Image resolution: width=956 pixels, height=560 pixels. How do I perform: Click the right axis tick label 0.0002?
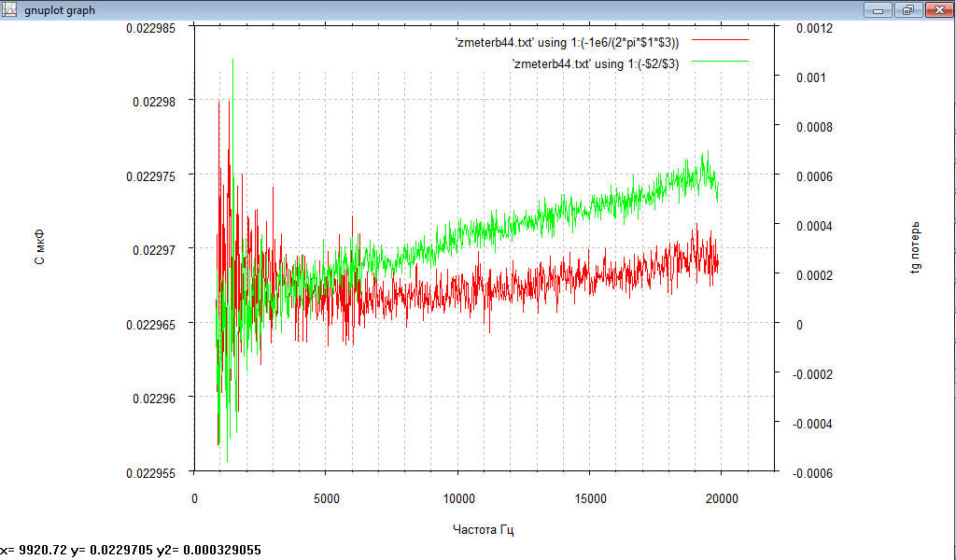(x=814, y=275)
